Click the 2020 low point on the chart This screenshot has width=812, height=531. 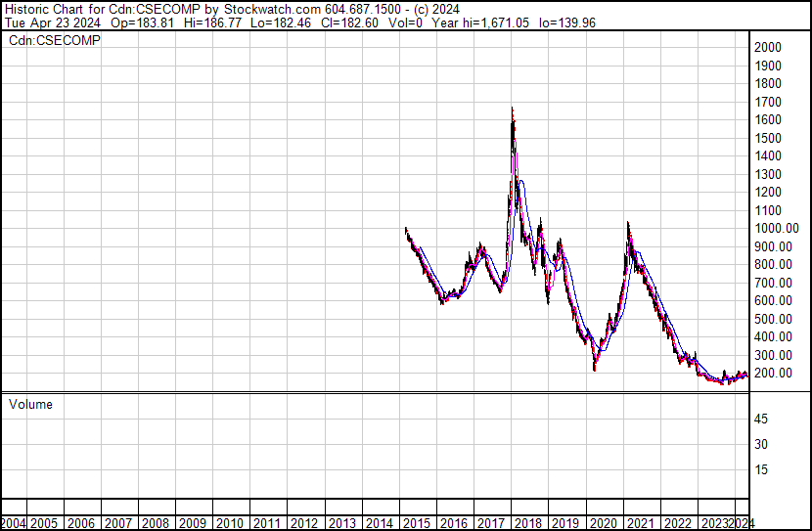pyautogui.click(x=595, y=368)
